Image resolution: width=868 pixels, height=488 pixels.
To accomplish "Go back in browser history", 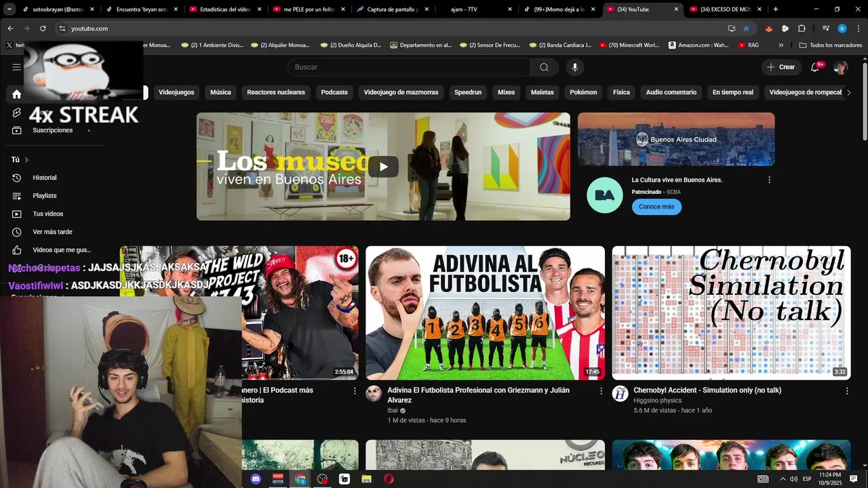I will pos(10,28).
